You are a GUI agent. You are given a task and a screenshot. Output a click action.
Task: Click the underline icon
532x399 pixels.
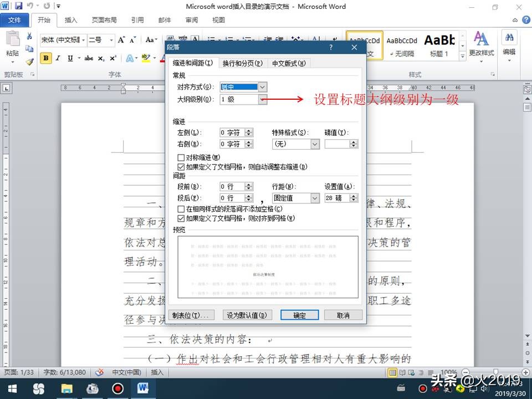(x=70, y=58)
